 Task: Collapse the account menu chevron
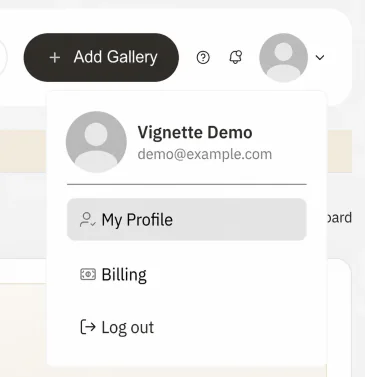(320, 58)
